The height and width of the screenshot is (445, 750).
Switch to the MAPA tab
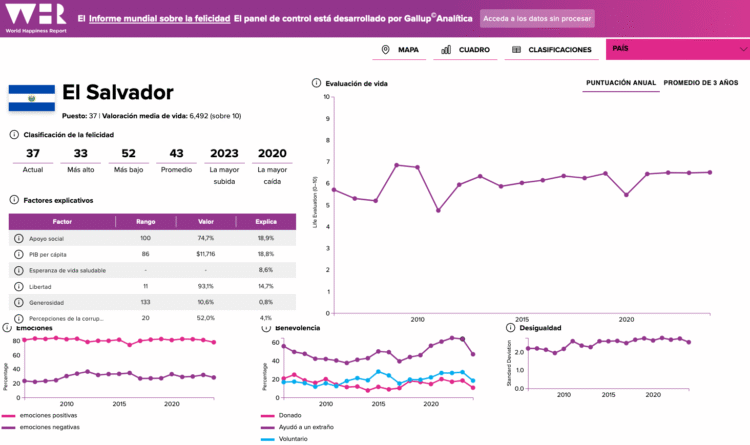(x=400, y=49)
